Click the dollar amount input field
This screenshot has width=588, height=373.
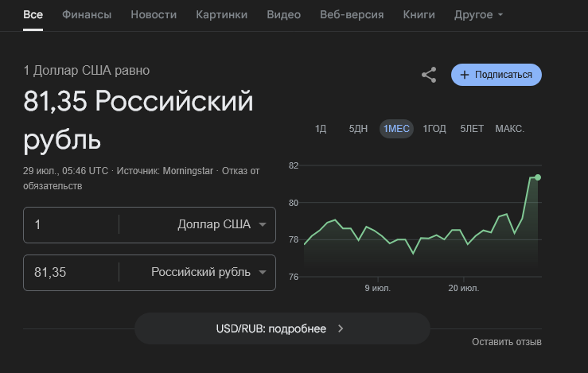pyautogui.click(x=72, y=224)
